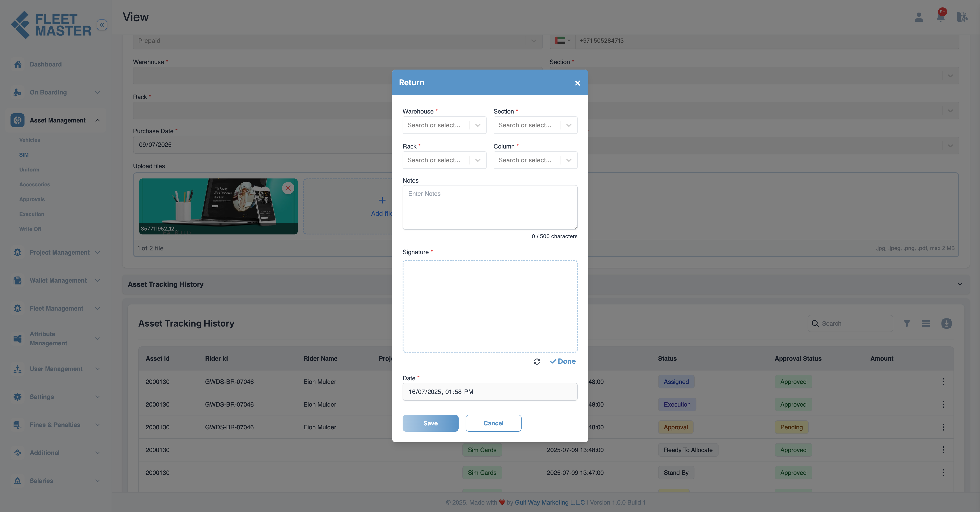Viewport: 980px width, 512px height.
Task: Open row actions for Ready To Allocate row
Action: tap(943, 450)
